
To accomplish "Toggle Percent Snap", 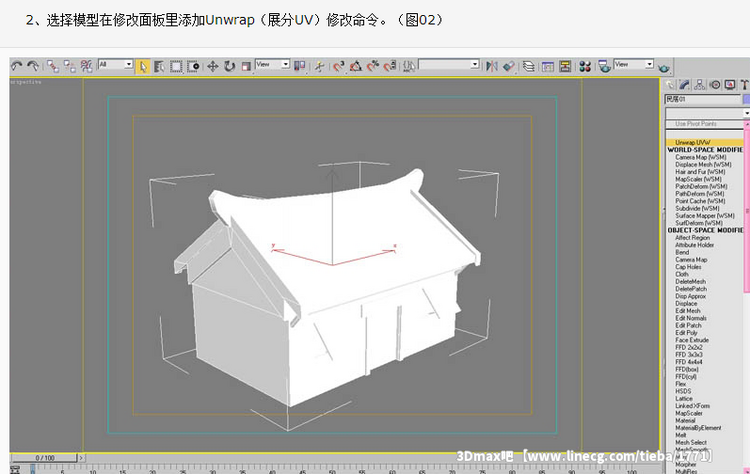I will pyautogui.click(x=373, y=66).
